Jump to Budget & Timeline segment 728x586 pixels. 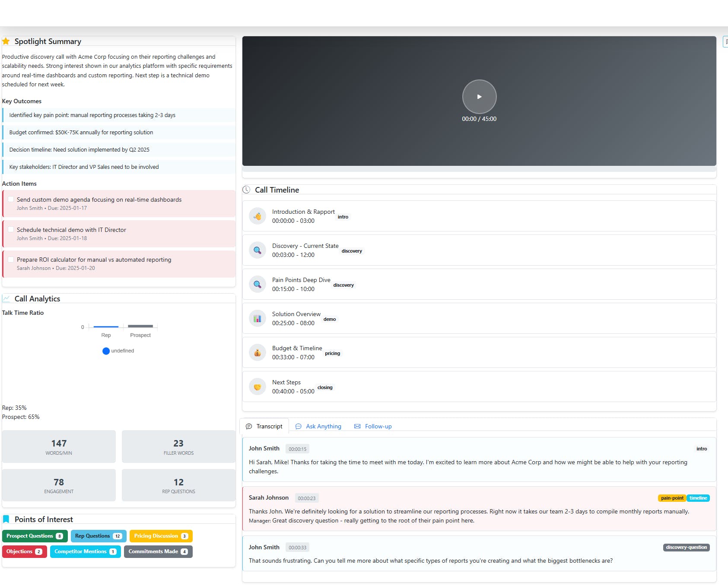pyautogui.click(x=479, y=352)
